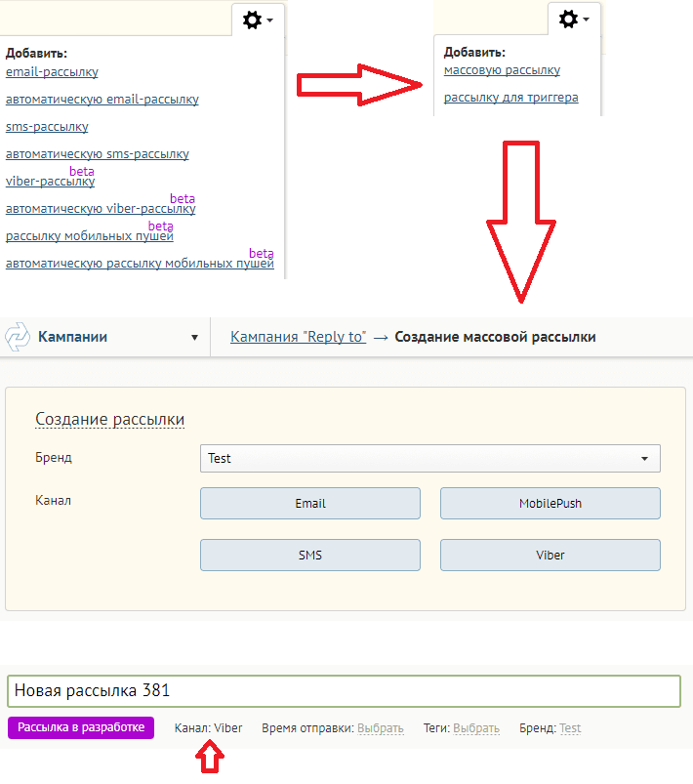This screenshot has width=693, height=784.
Task: Select 'рассылку для триггера' link
Action: pos(511,98)
